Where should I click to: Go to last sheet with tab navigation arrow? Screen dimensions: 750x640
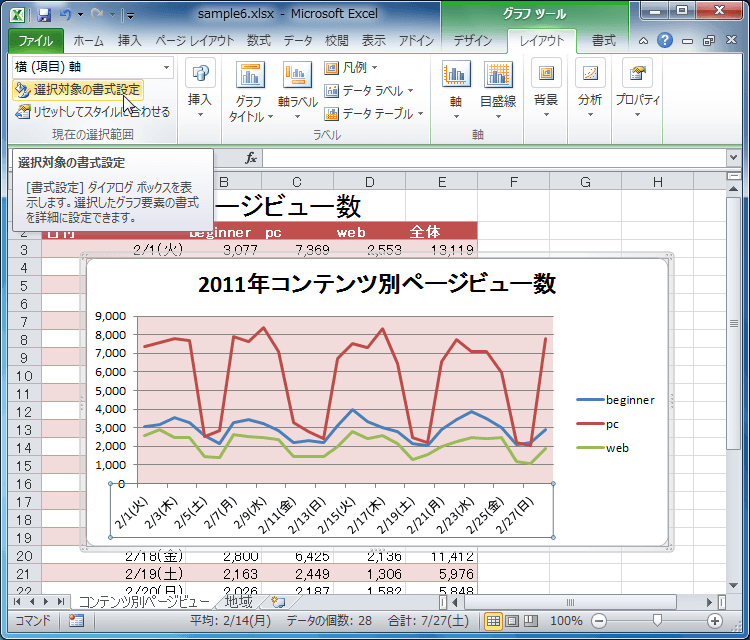tap(61, 601)
